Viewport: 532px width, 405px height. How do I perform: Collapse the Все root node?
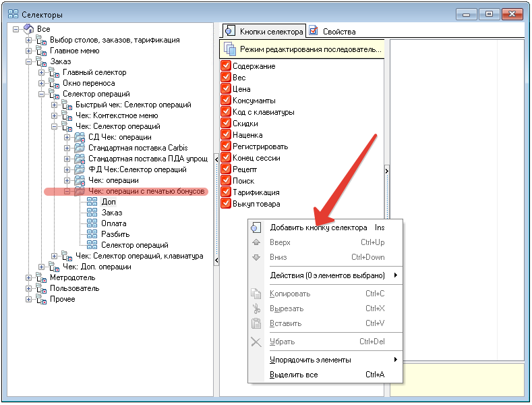pyautogui.click(x=16, y=29)
